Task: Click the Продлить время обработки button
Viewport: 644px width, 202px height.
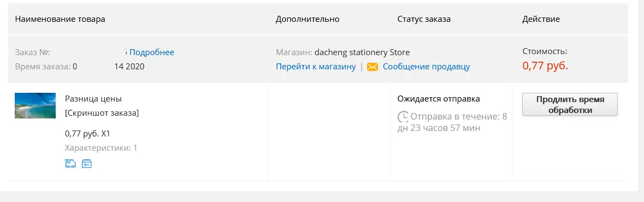Action: [570, 104]
